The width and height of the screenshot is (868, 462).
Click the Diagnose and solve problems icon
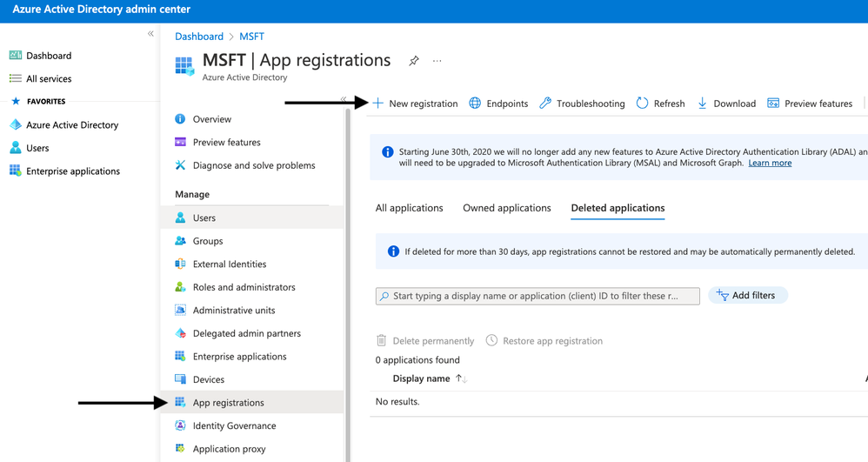tap(180, 165)
